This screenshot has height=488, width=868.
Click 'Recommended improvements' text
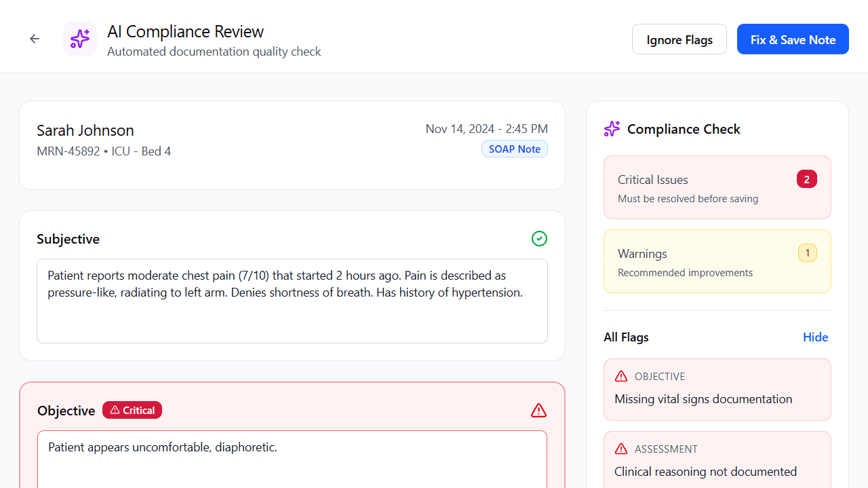[x=686, y=273]
